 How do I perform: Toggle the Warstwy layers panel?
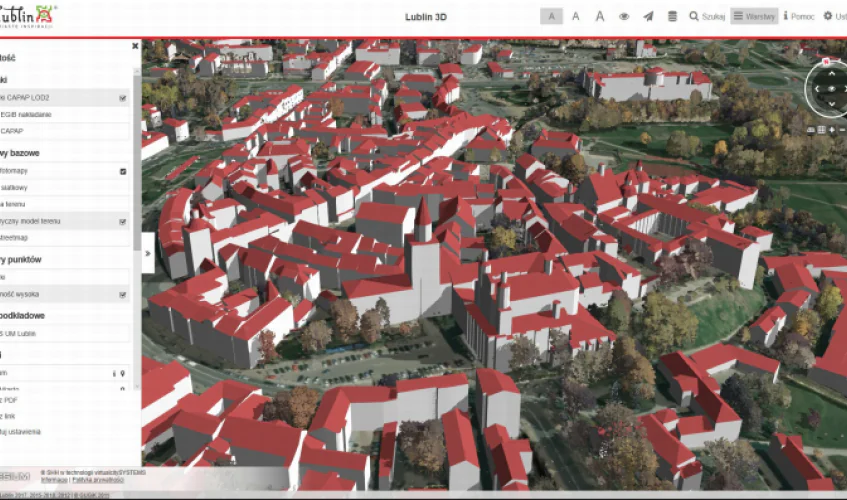coord(755,16)
